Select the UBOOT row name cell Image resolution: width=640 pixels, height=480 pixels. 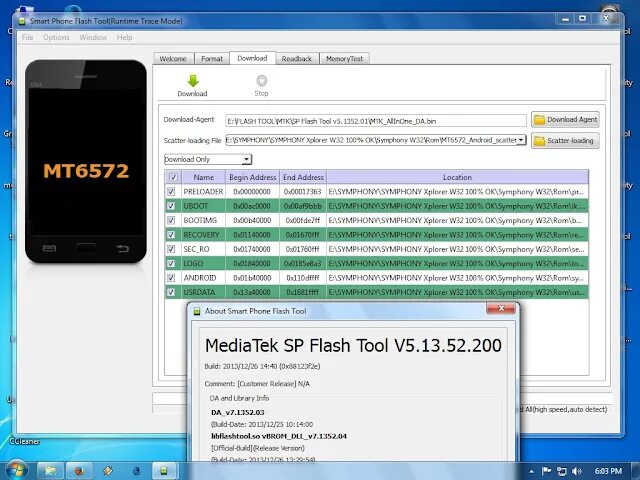point(204,206)
